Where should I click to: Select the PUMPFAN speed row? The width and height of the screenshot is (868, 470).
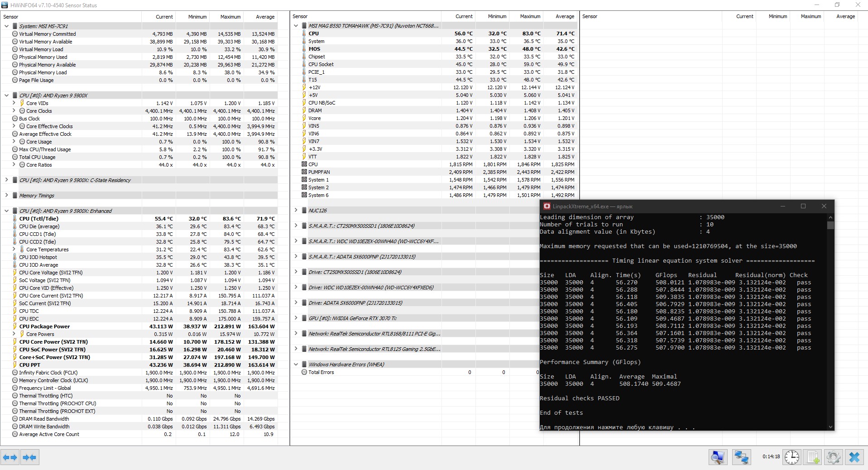(x=434, y=172)
